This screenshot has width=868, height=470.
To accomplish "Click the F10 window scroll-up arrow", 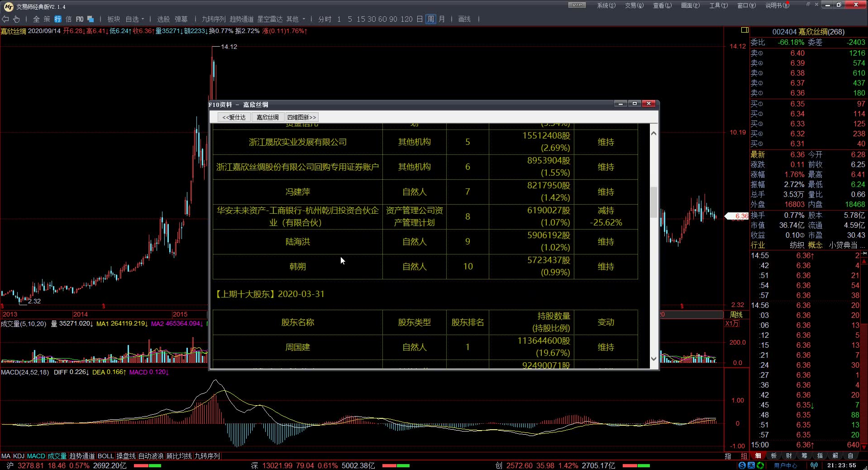I will 653,134.
